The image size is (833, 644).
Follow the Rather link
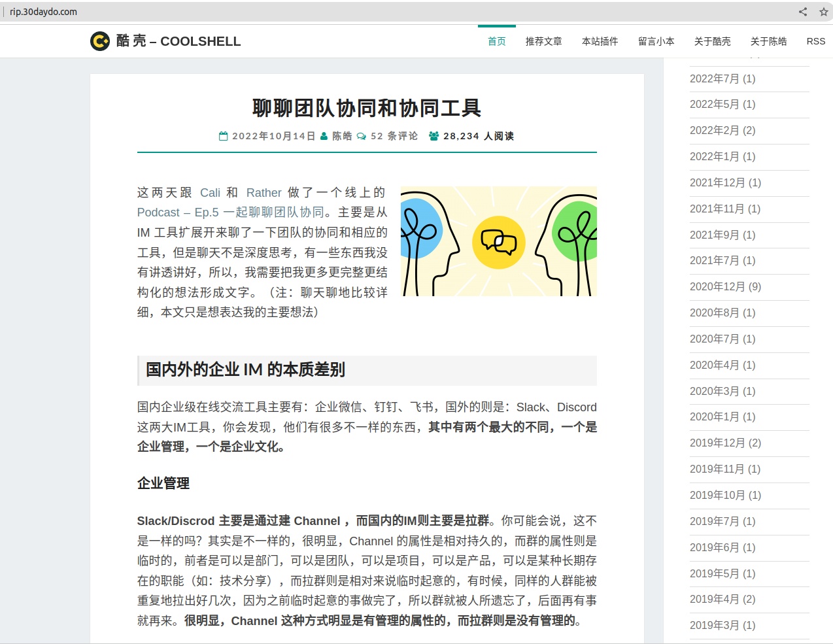coord(264,193)
